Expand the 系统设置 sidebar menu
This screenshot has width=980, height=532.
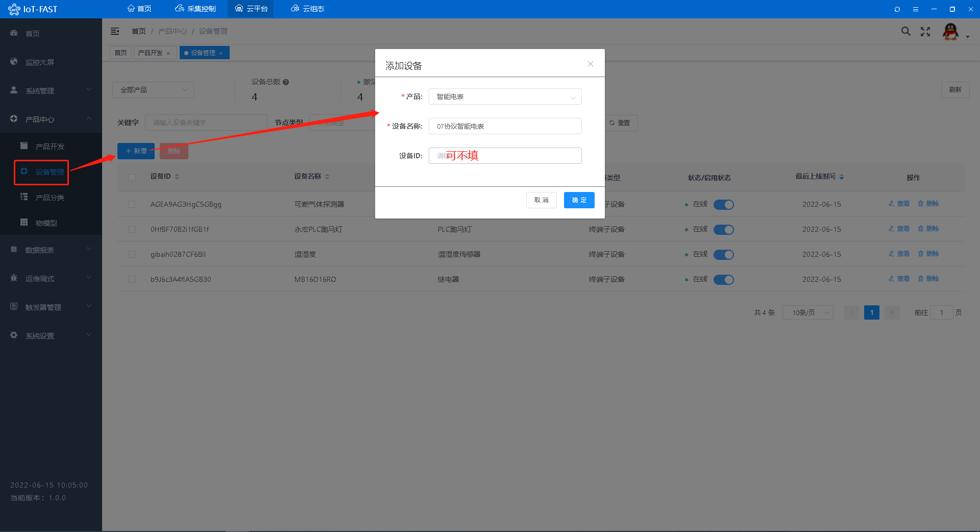(51, 335)
